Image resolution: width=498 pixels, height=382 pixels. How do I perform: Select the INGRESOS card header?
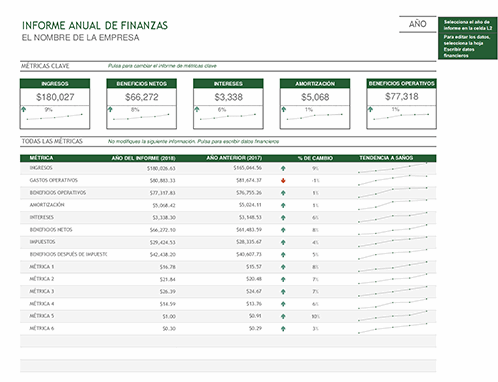[x=55, y=84]
